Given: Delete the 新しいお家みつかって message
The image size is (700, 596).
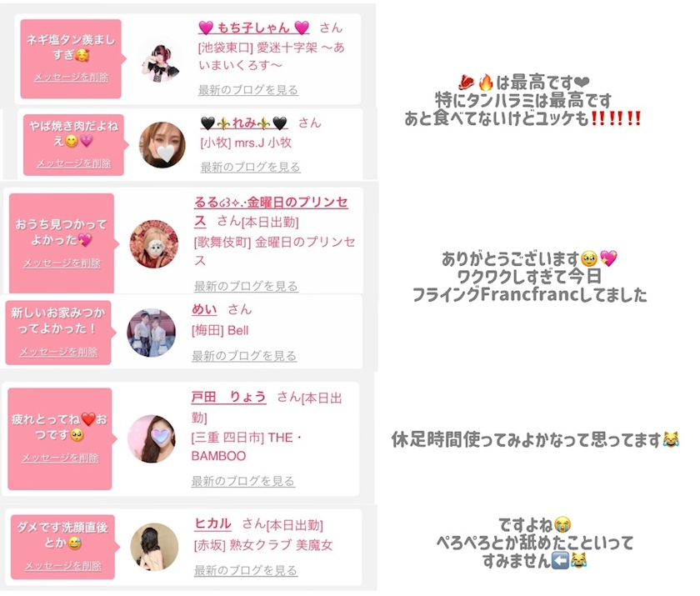Looking at the screenshot, I should pyautogui.click(x=58, y=353).
